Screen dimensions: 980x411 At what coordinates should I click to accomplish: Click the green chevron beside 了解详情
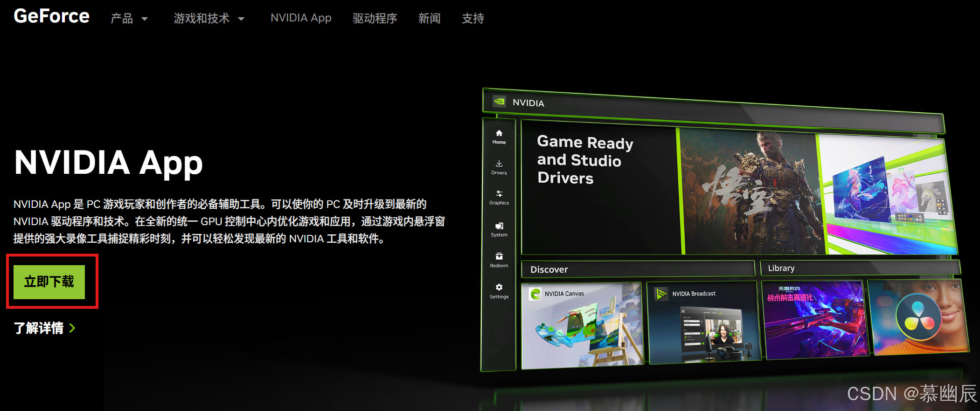[x=72, y=328]
